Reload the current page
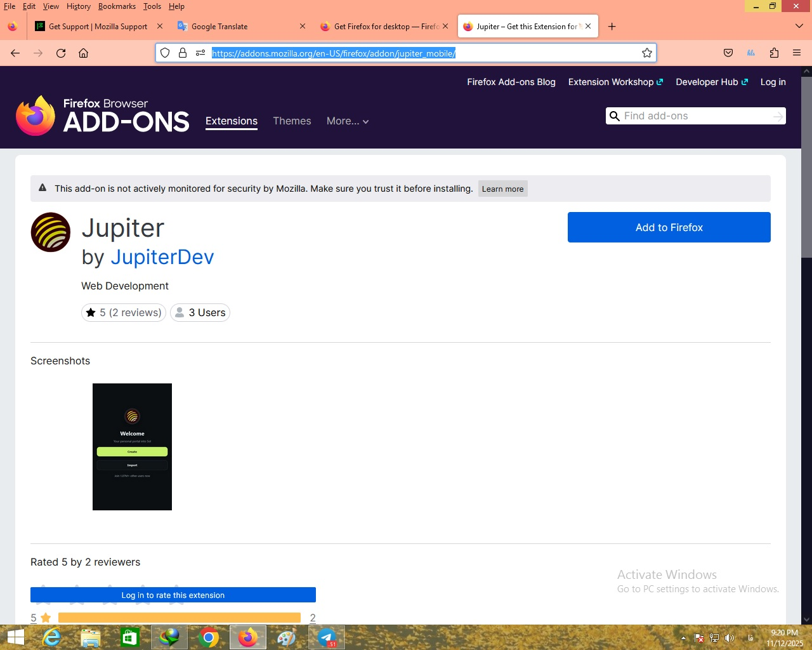 (x=61, y=53)
